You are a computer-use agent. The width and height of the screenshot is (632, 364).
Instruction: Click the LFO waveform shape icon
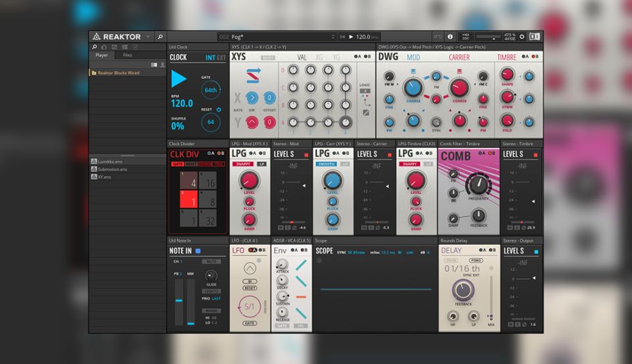click(x=250, y=269)
